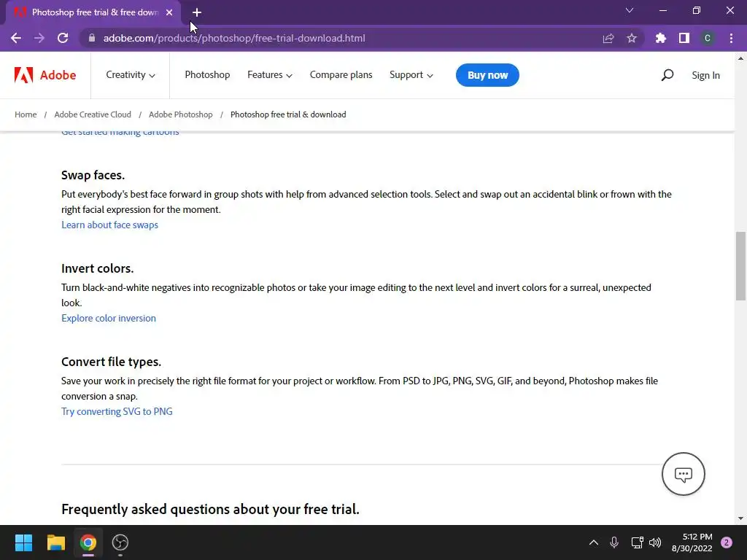The height and width of the screenshot is (560, 747).
Task: Click the Invert colors. heading
Action: coord(97,268)
